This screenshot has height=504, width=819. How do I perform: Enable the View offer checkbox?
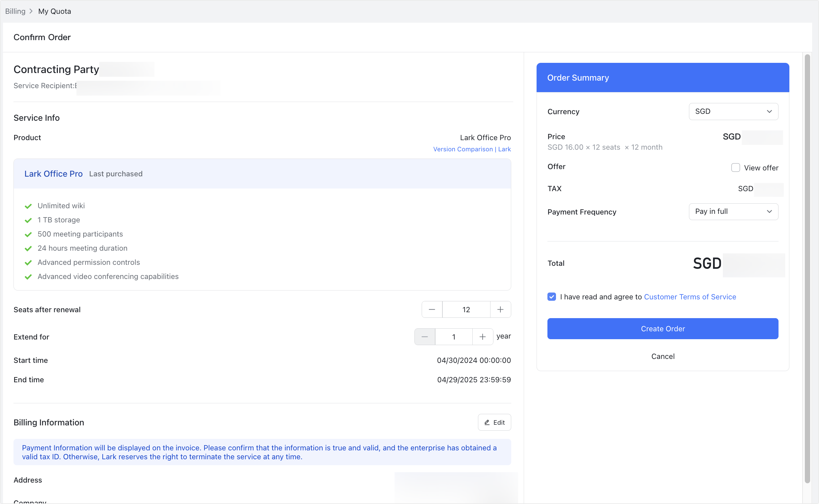pos(735,167)
